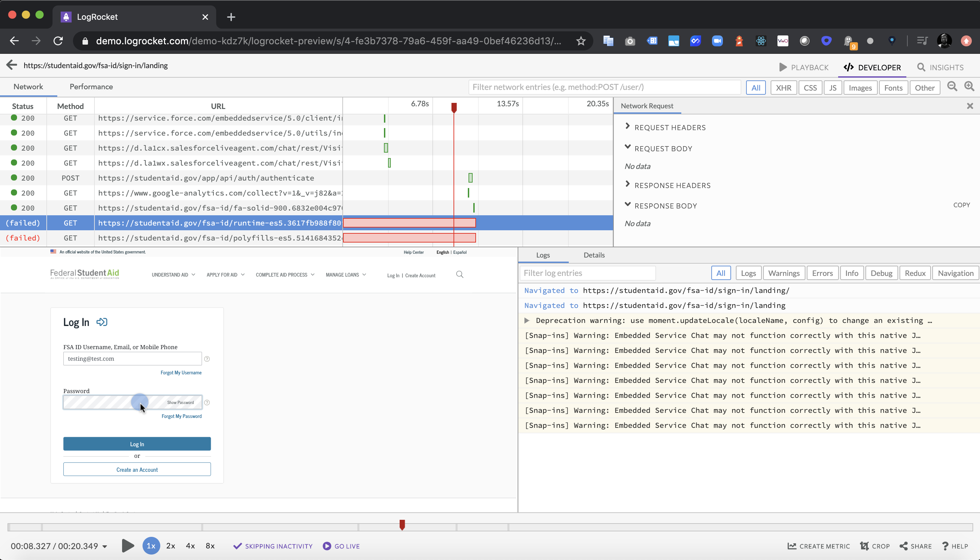Click Forgot My Password link
The image size is (980, 560).
coord(182,416)
